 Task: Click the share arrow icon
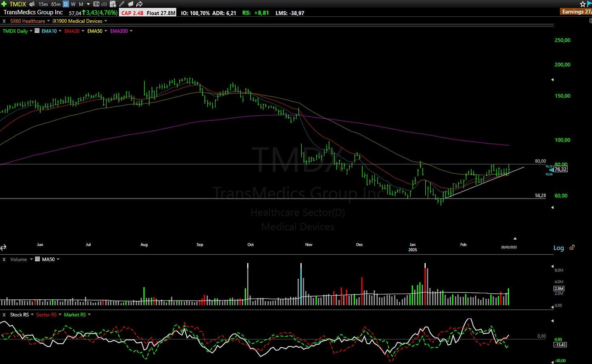[139, 4]
